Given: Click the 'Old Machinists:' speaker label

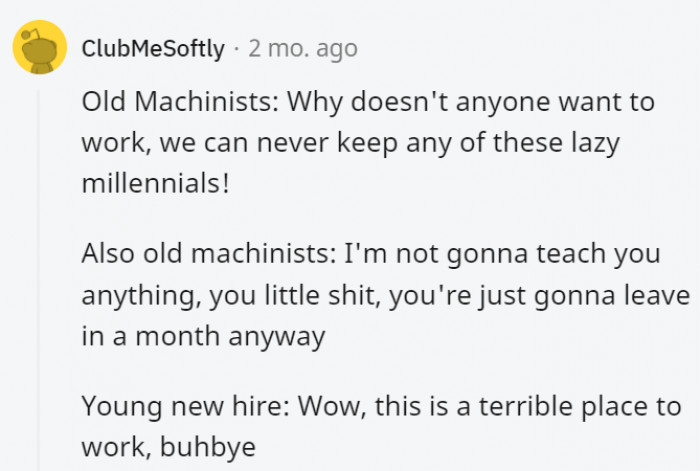Looking at the screenshot, I should (x=181, y=102).
